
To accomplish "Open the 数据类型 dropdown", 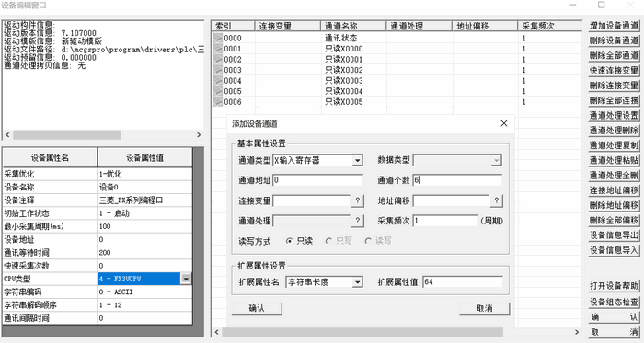I will coord(496,160).
